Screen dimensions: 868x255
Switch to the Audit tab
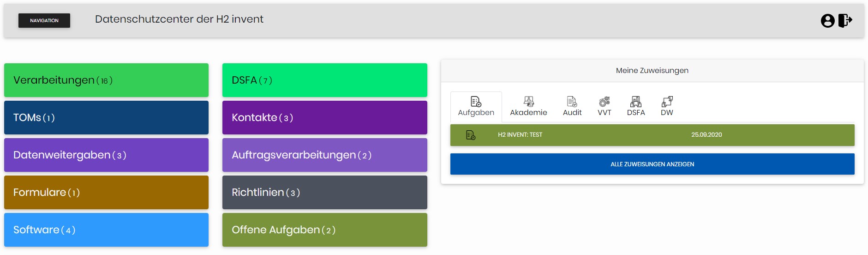click(x=572, y=107)
